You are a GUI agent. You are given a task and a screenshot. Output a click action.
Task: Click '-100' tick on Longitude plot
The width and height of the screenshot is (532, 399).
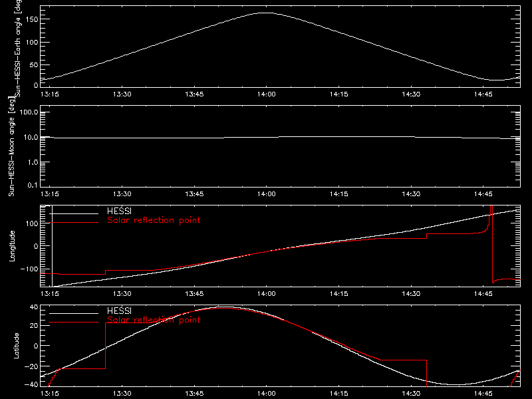[x=29, y=269]
